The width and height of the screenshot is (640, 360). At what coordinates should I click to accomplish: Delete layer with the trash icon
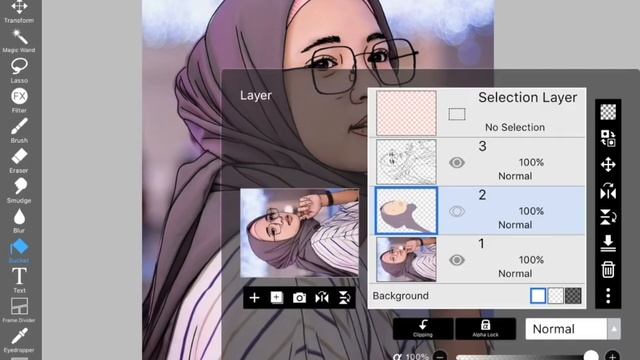coord(608,269)
